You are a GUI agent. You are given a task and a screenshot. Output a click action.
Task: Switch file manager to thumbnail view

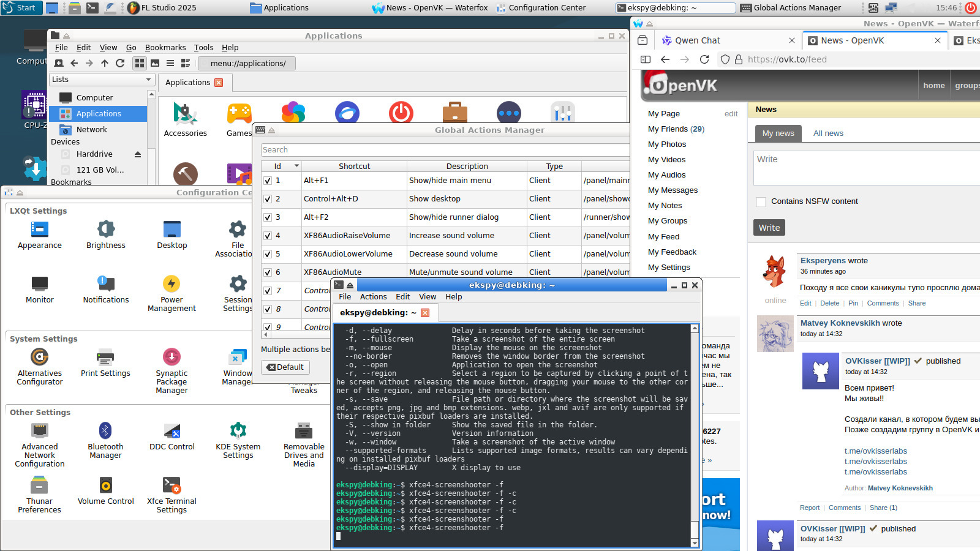pyautogui.click(x=155, y=63)
